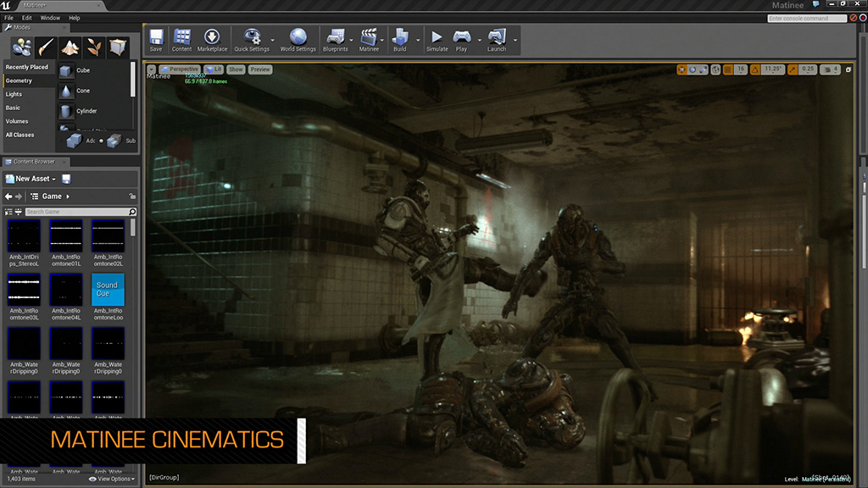Select the Foliage mode leaf icon
868x488 pixels.
tap(94, 47)
